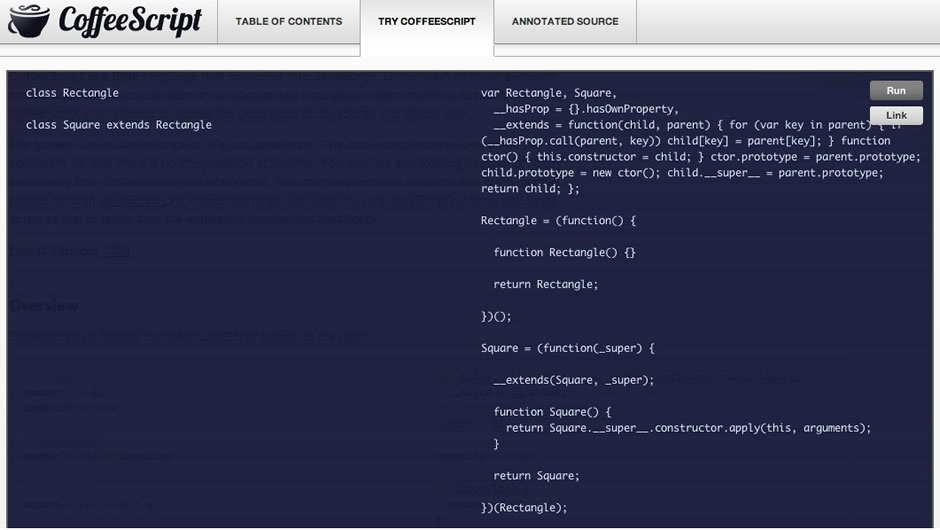Click the 'function Rectangle() {}' line

(564, 252)
